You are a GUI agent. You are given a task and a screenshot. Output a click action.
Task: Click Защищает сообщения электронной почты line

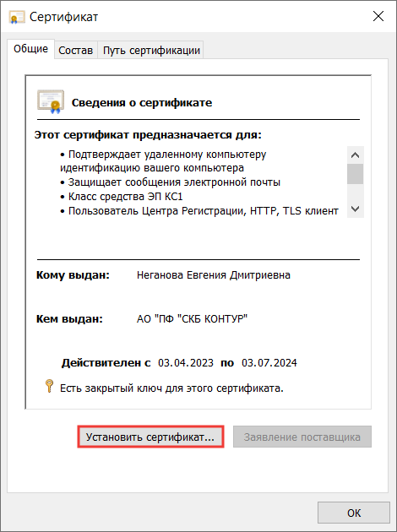click(171, 182)
